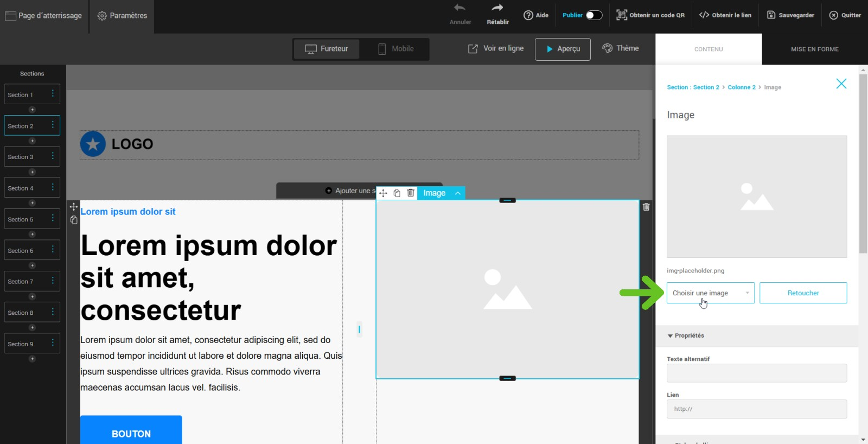Click the Texte alternatif input field

tap(756, 373)
